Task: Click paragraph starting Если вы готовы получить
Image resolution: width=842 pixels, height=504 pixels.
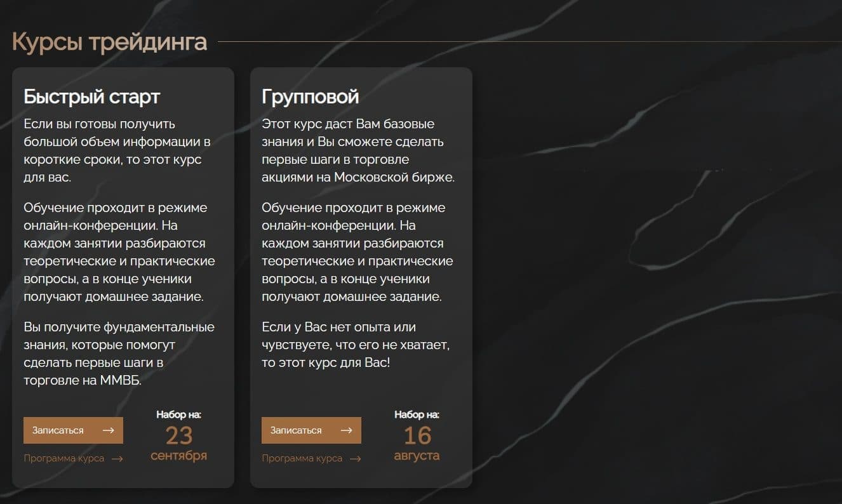Action: coord(117,150)
